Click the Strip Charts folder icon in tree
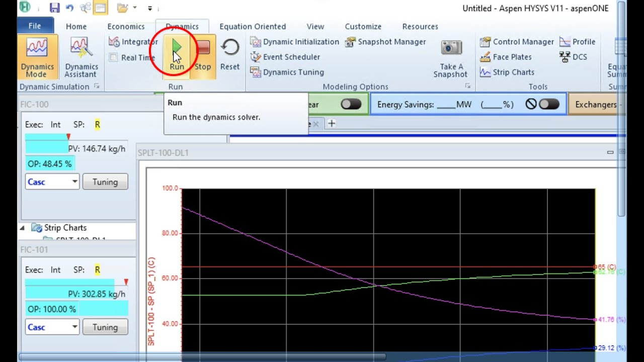This screenshot has height=362, width=644. [37, 228]
